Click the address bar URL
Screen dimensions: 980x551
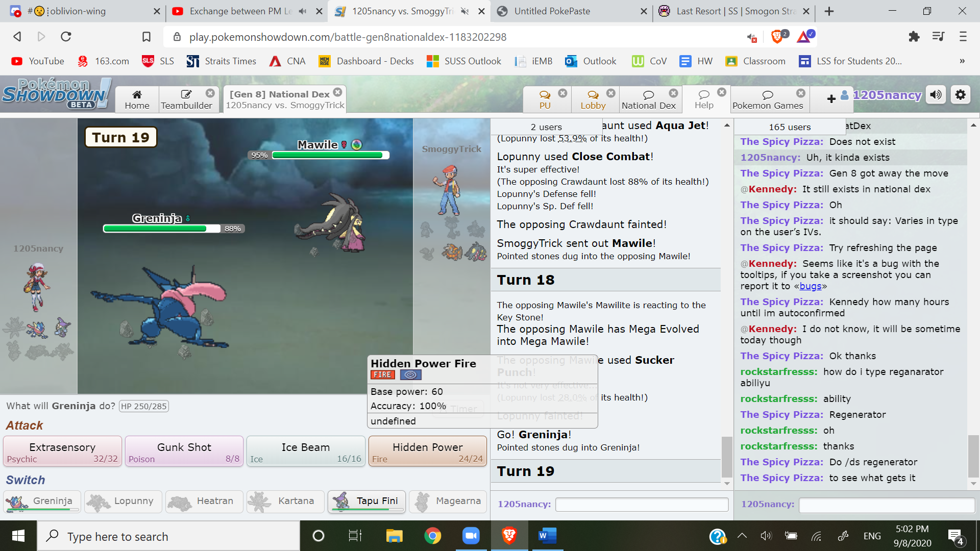coord(348,37)
